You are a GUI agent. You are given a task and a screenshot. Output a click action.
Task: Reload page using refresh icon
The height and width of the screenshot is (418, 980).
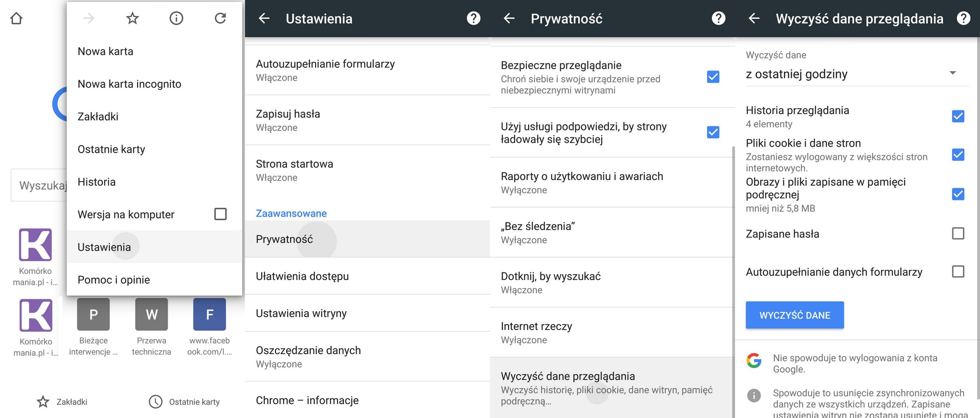pos(220,18)
